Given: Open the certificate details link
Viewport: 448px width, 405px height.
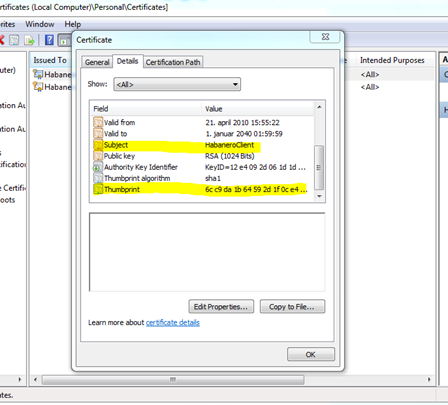Looking at the screenshot, I should pos(173,323).
